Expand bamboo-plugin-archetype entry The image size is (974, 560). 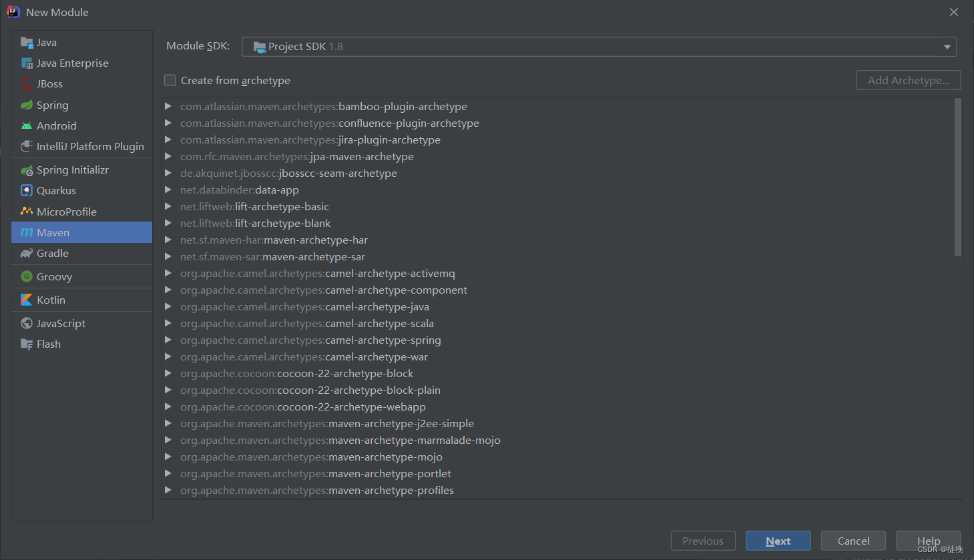point(168,107)
